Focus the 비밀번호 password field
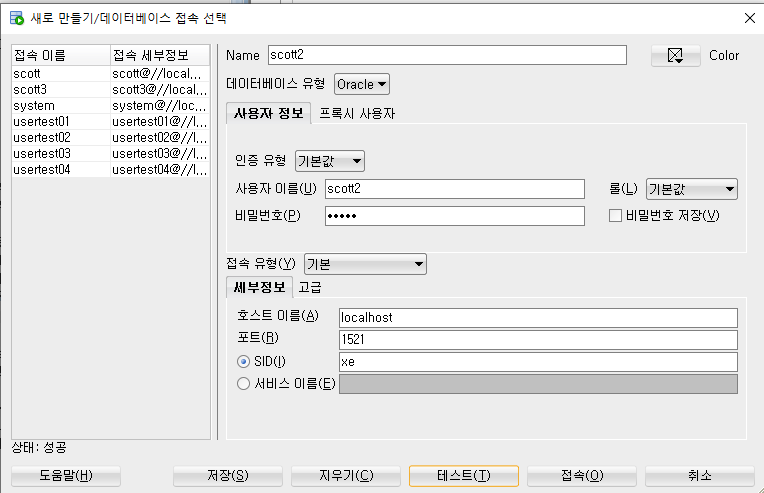 tap(455, 216)
